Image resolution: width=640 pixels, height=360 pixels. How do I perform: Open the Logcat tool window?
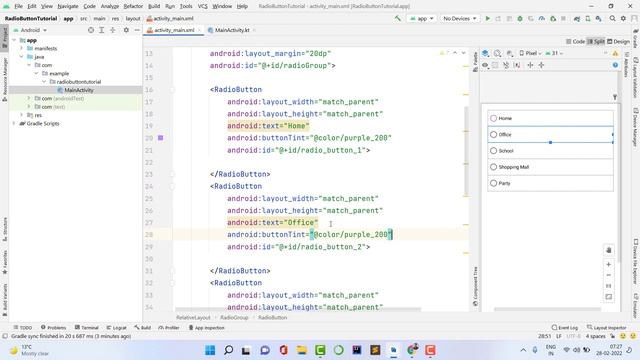pyautogui.click(x=116, y=327)
